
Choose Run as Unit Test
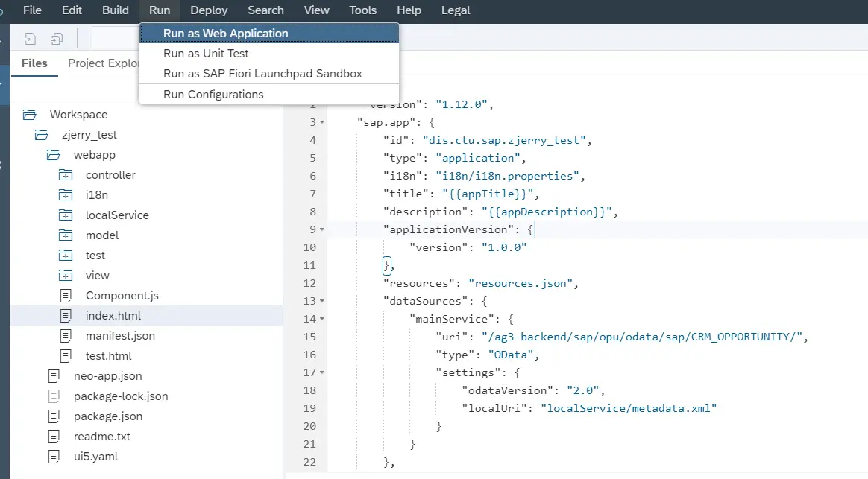(269, 54)
